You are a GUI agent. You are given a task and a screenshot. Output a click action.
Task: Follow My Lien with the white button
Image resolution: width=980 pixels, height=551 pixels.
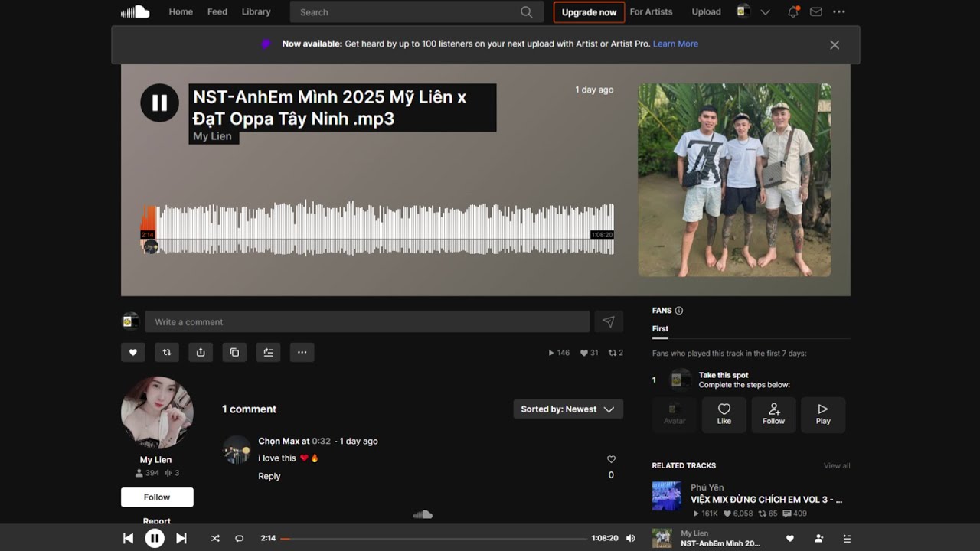pos(157,497)
